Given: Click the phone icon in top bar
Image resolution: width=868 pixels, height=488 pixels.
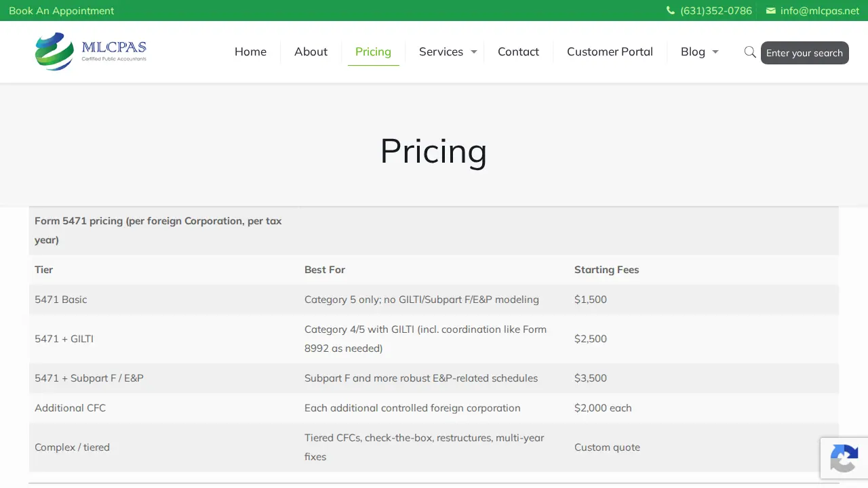Looking at the screenshot, I should click(671, 11).
